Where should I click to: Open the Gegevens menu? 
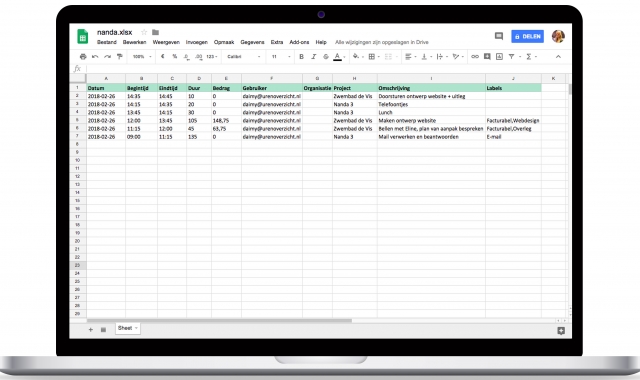point(252,42)
